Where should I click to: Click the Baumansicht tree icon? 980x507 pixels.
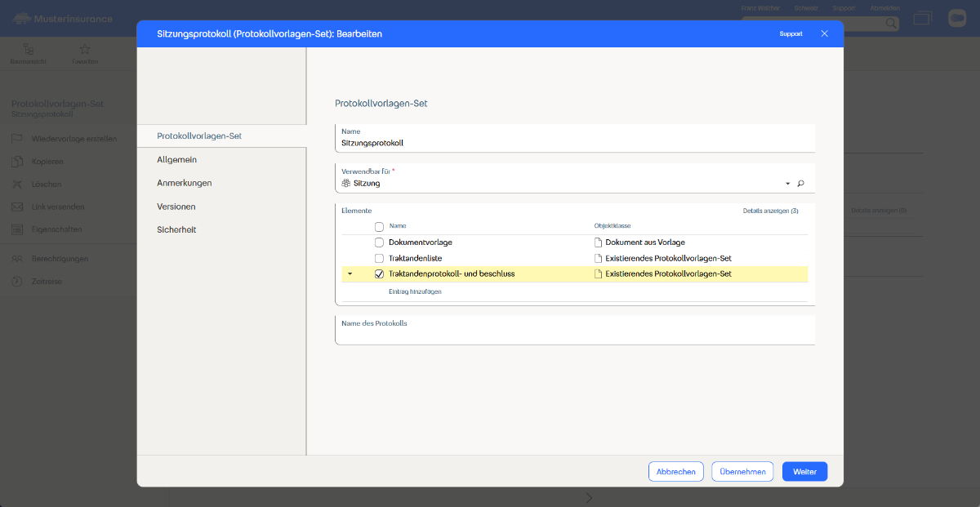tap(29, 49)
